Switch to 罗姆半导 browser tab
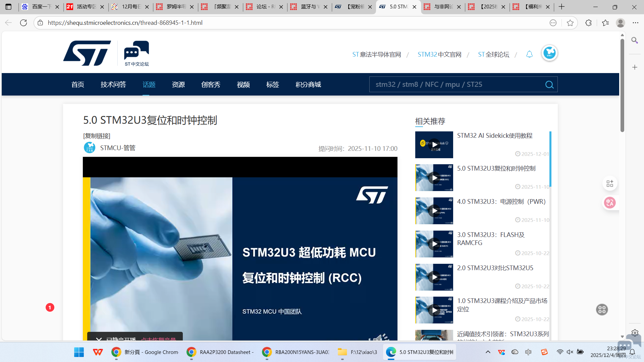 coord(175,7)
